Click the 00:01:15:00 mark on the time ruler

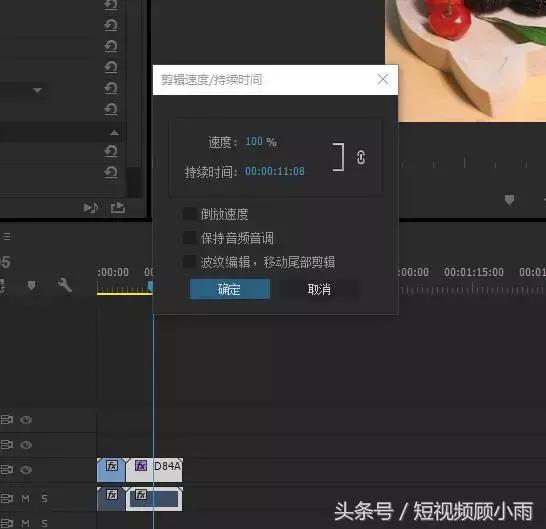point(474,272)
